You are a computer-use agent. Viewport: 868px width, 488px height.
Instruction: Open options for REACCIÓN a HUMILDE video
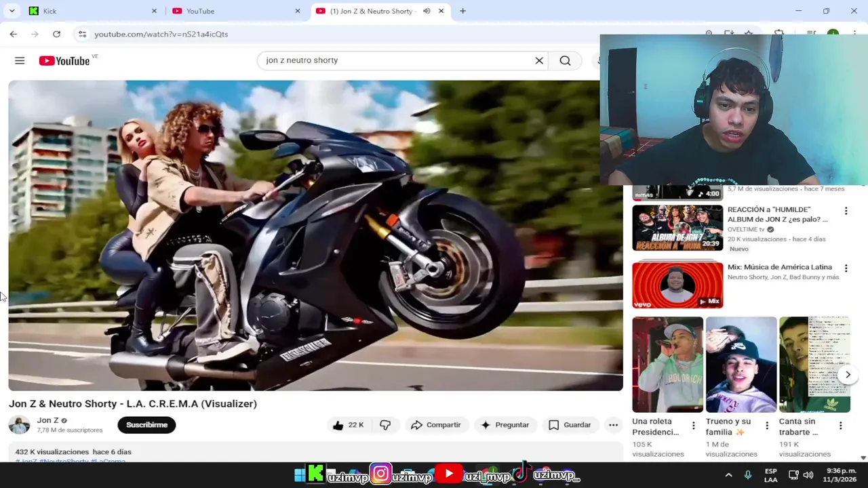846,211
